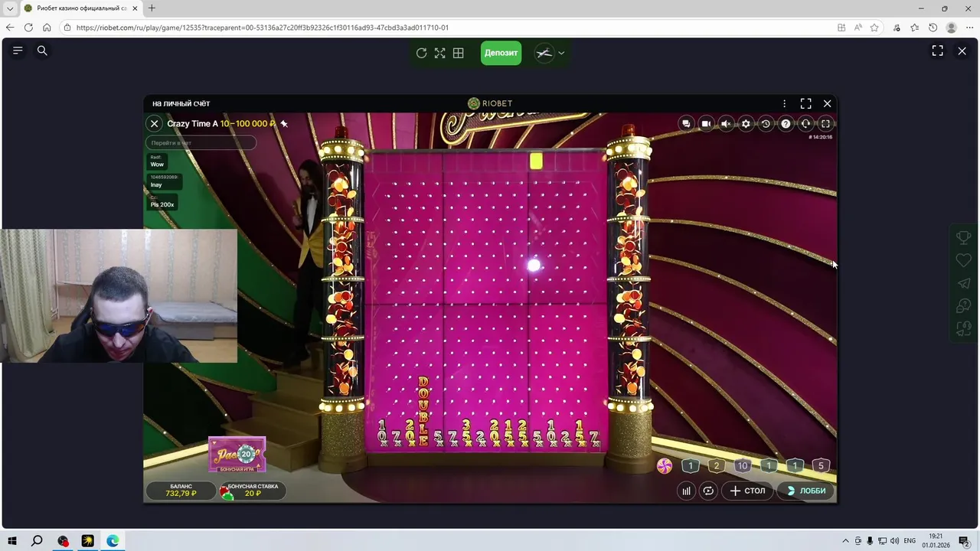The image size is (980, 551).
Task: Contact live support headset icon
Action: click(805, 124)
